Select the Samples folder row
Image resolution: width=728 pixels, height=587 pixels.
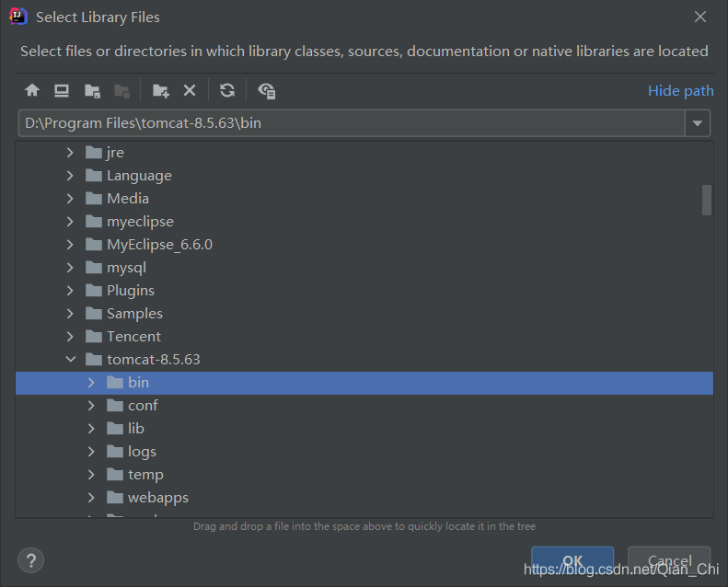click(x=364, y=314)
